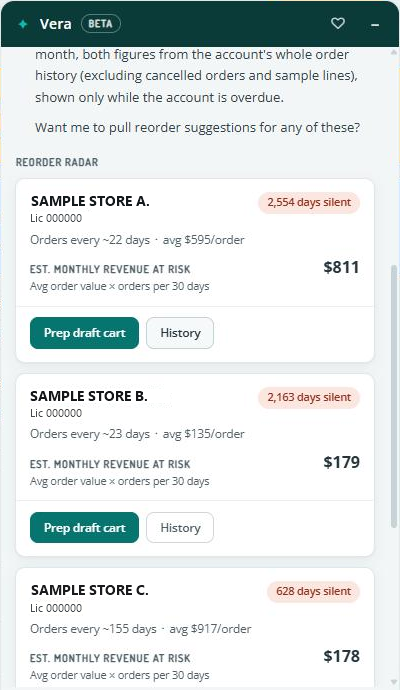Click the 2,163 days silent badge
This screenshot has width=400, height=690.
tap(309, 397)
